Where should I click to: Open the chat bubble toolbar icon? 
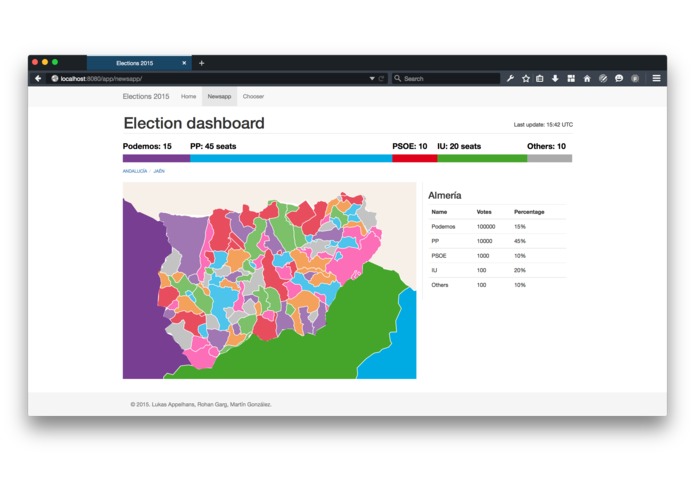point(619,78)
